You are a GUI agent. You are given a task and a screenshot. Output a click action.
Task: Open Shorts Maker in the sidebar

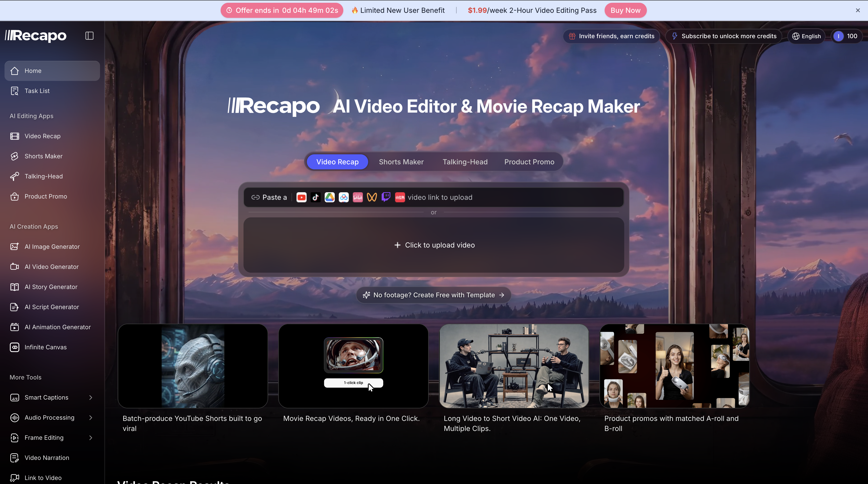click(x=52, y=156)
